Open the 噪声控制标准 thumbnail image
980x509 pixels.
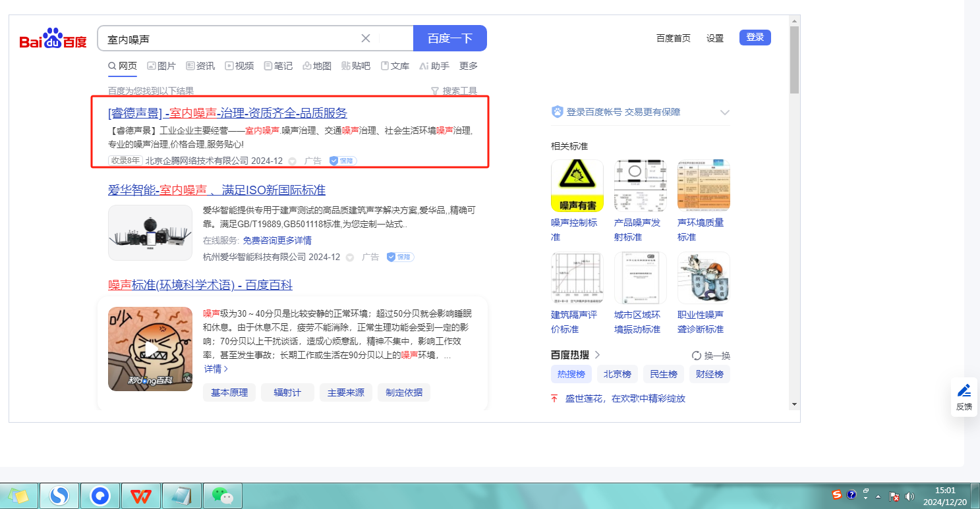tap(577, 186)
